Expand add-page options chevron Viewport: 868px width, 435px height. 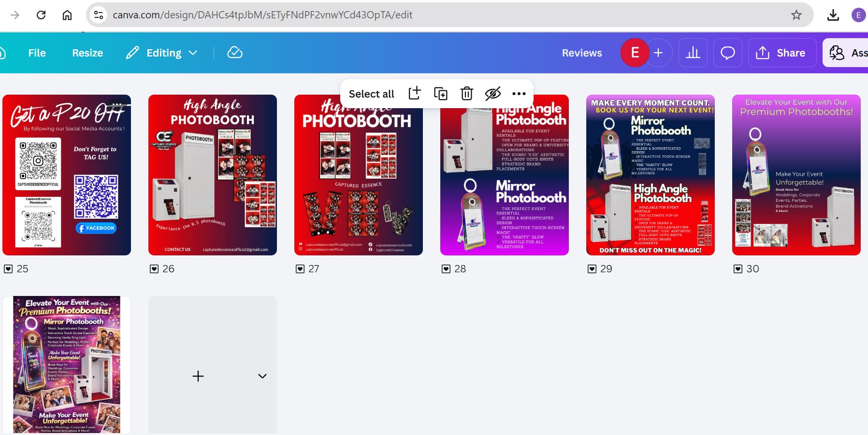(262, 376)
